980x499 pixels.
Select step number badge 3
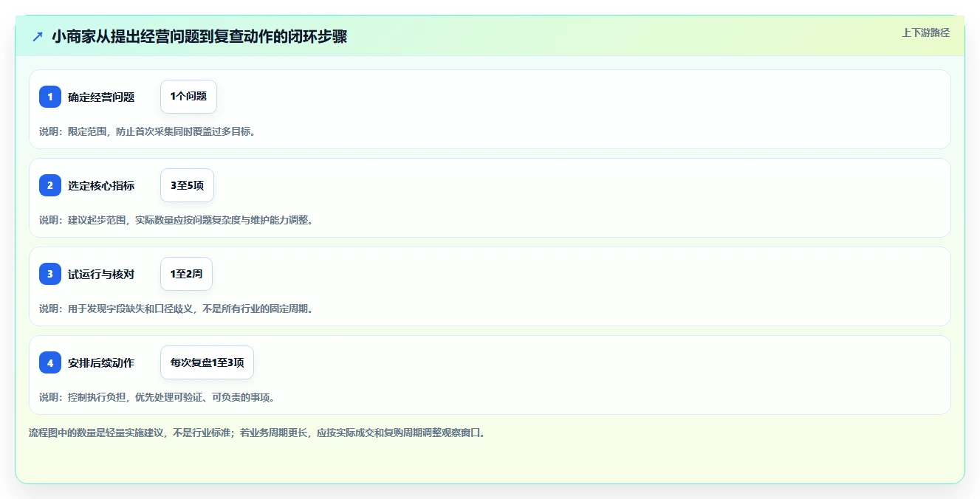(50, 274)
